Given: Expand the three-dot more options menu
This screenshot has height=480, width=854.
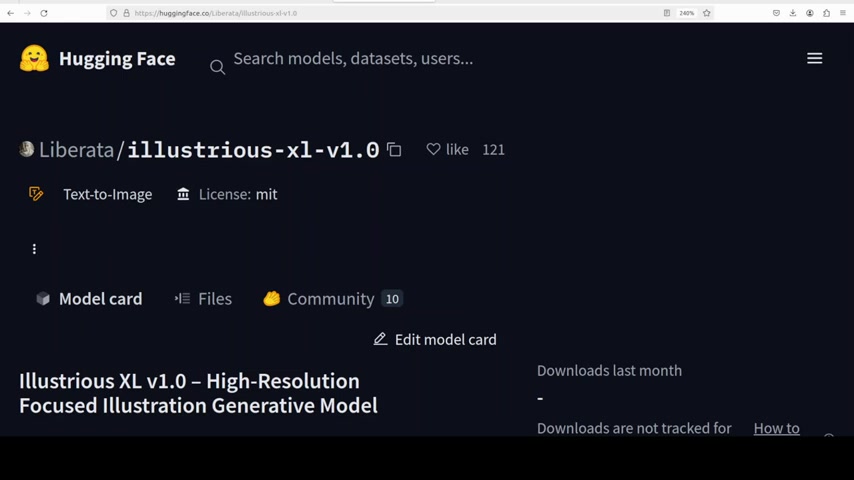Looking at the screenshot, I should [x=34, y=249].
